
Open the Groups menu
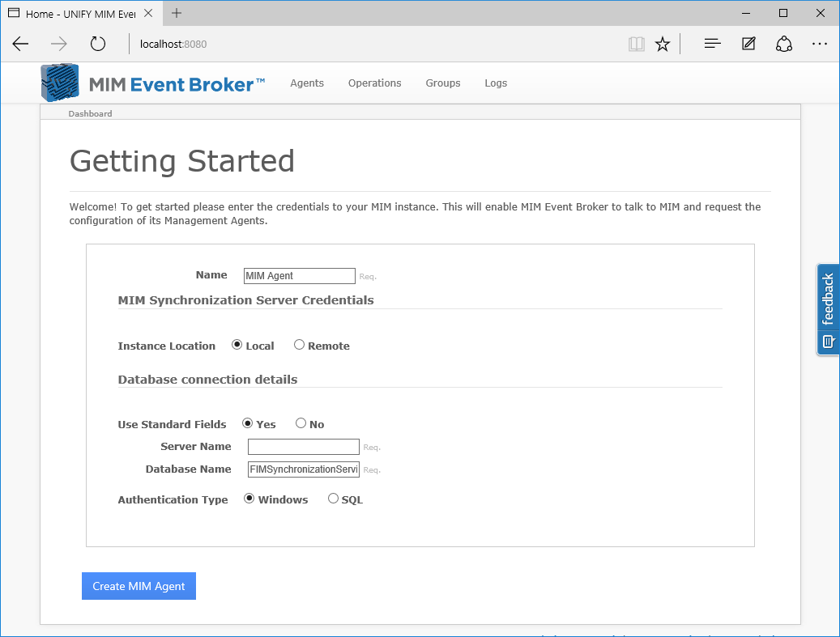pyautogui.click(x=443, y=83)
